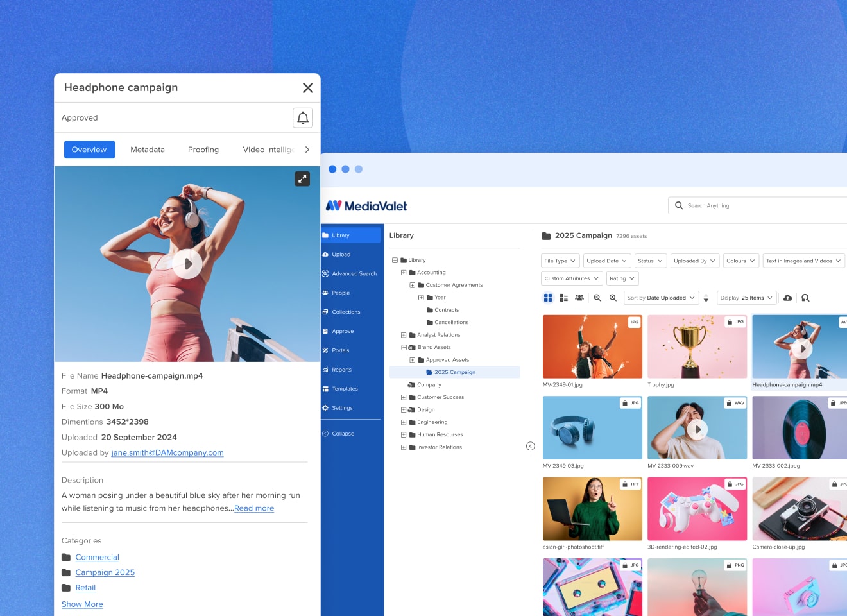
Task: Open the Colours filter dropdown
Action: tap(741, 261)
